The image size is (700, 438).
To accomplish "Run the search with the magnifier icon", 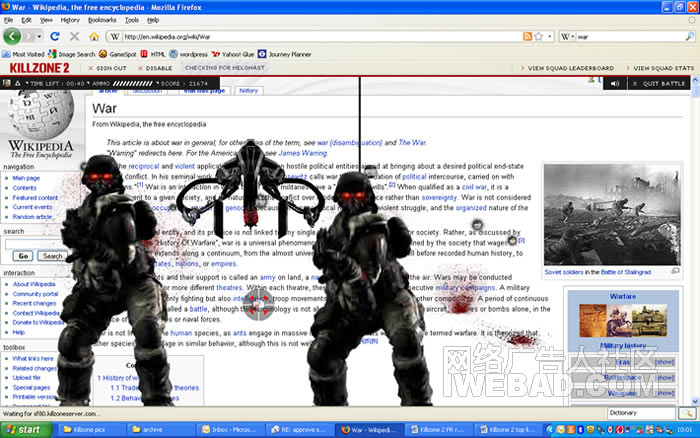I will 690,37.
